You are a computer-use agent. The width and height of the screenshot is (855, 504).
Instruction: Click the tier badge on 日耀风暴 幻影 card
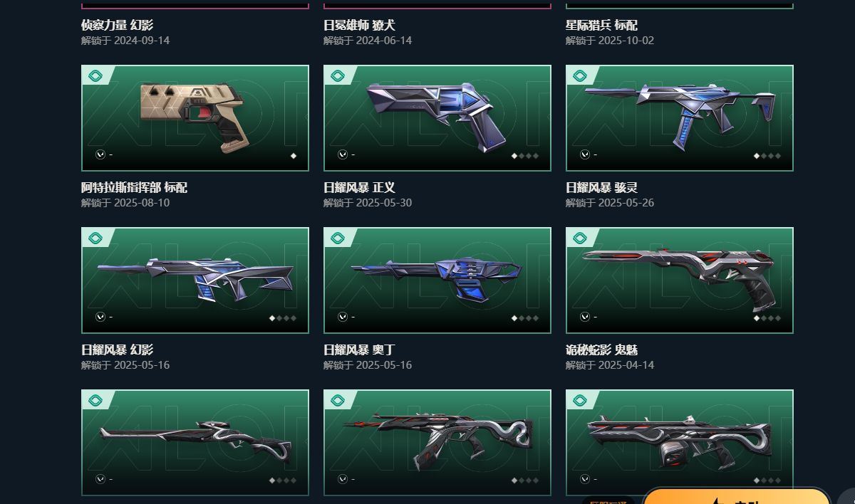(x=95, y=238)
